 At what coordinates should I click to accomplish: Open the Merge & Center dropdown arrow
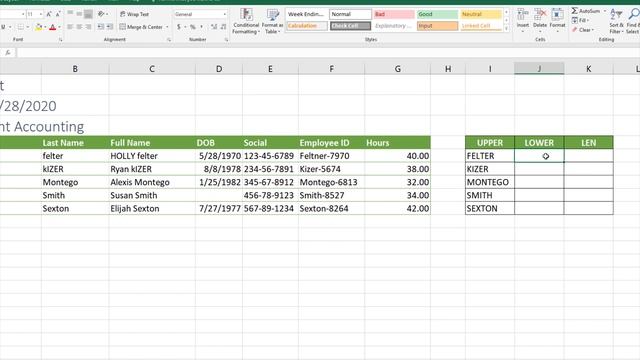click(167, 27)
